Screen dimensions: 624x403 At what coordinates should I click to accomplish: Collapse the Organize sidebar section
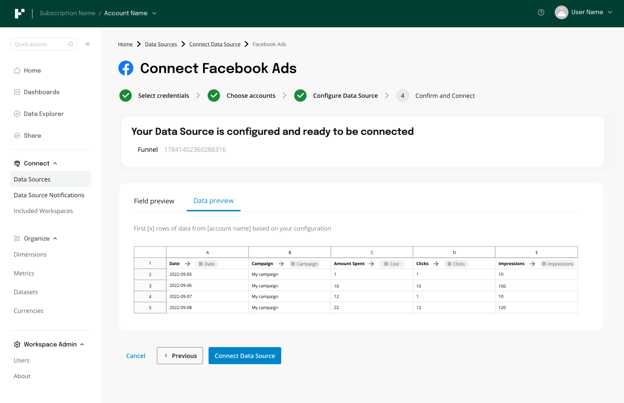point(55,239)
